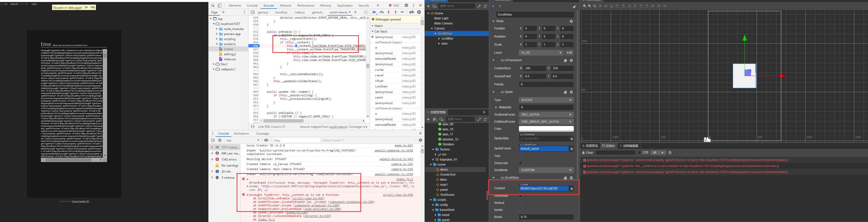
Task: Expand the Watch section in the debugger
Action: [x=373, y=26]
